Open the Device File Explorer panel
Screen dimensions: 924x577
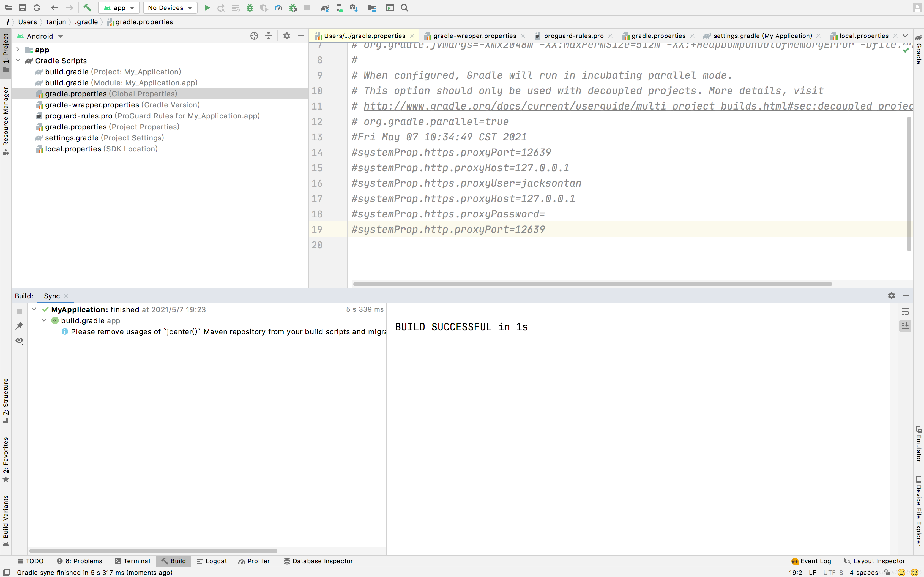pos(919,511)
